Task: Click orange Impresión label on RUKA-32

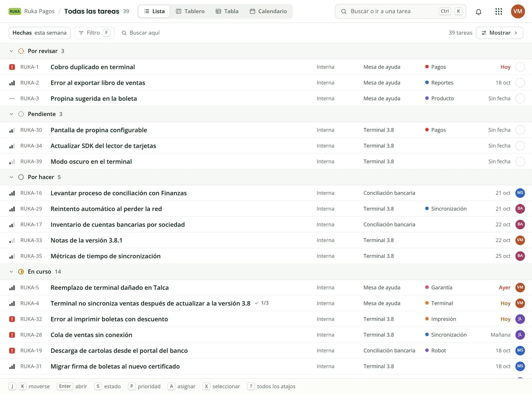Action: pyautogui.click(x=441, y=319)
